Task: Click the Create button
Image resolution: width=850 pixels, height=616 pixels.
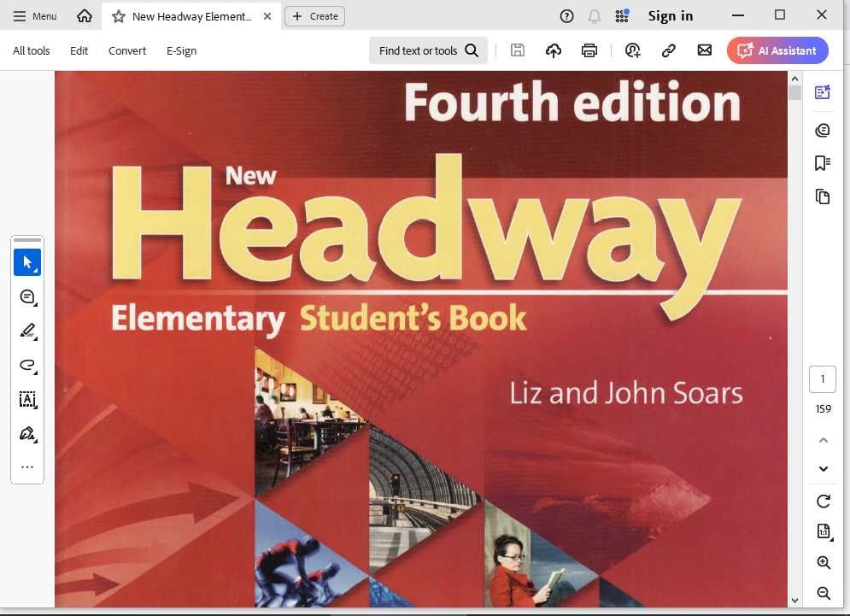Action: click(315, 16)
